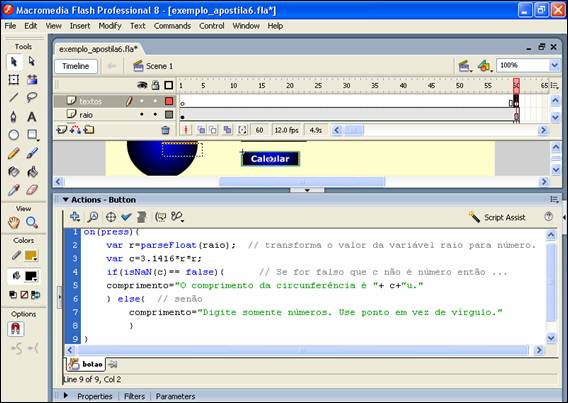Select the Eyedropper tool
This screenshot has height=403, width=568.
[x=14, y=189]
